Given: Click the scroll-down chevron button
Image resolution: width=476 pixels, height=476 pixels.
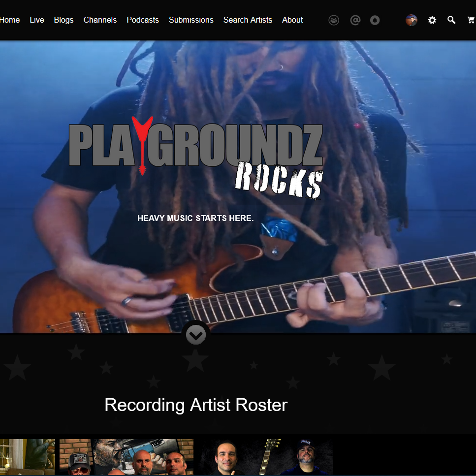Looking at the screenshot, I should click(x=196, y=335).
